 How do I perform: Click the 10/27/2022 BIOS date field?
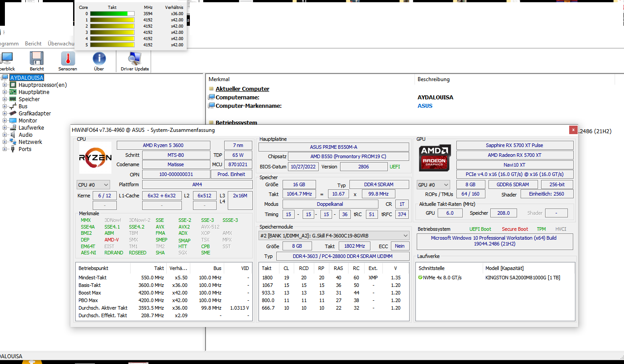click(x=303, y=167)
